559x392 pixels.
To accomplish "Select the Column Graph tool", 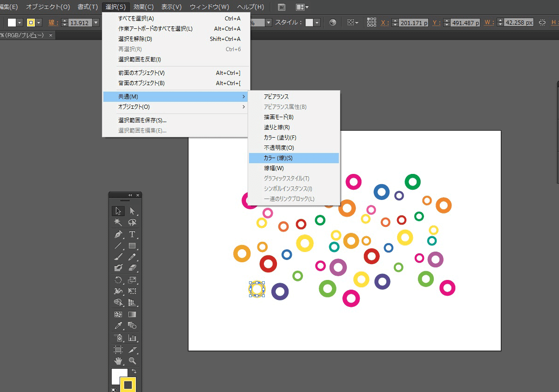I will [x=132, y=338].
